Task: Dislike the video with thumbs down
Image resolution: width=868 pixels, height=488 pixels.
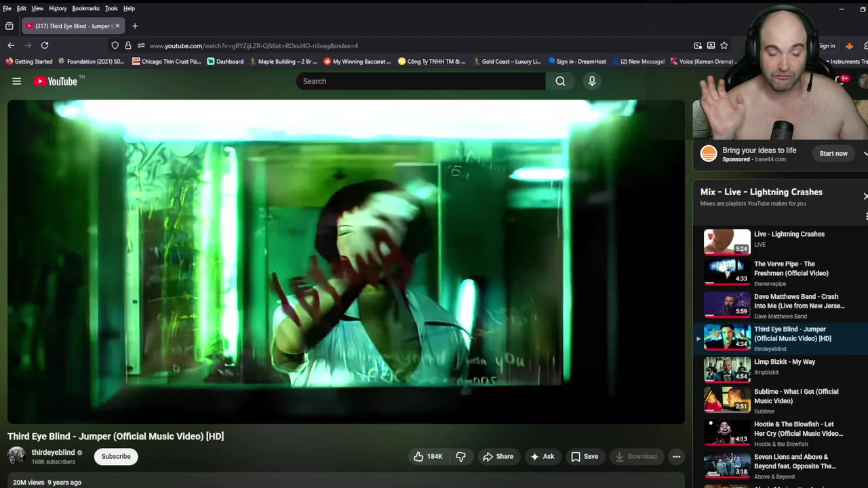Action: click(x=460, y=457)
